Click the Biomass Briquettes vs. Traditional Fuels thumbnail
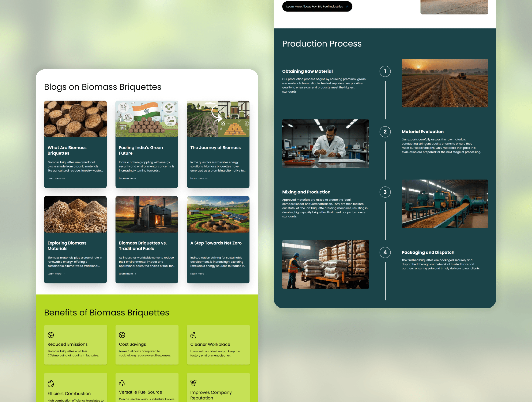The image size is (532, 402). click(x=147, y=214)
